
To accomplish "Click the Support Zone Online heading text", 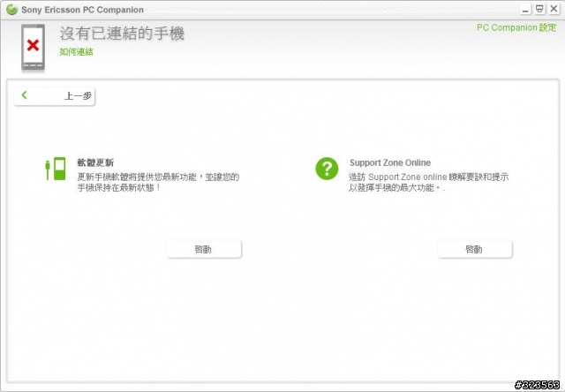I will coord(390,162).
